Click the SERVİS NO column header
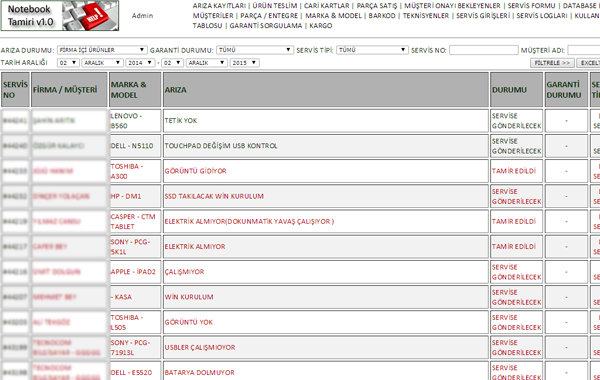Image resolution: width=600 pixels, height=380 pixels. pos(15,90)
